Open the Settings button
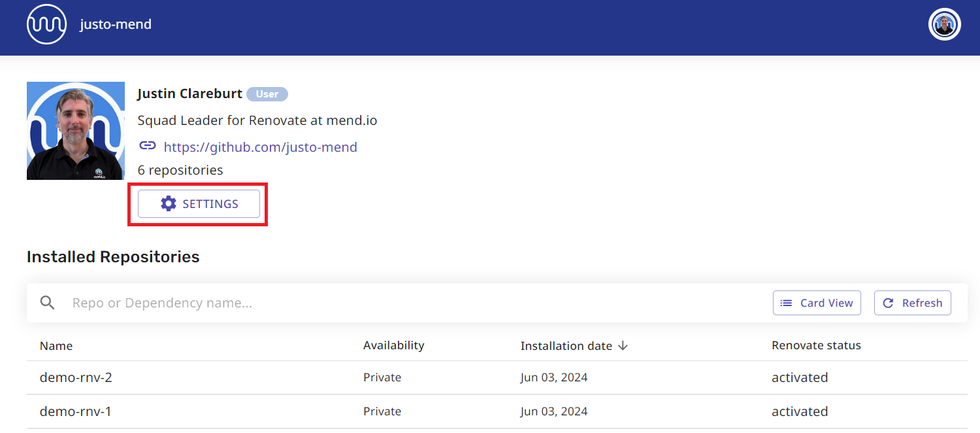Image resolution: width=980 pixels, height=433 pixels. (199, 204)
